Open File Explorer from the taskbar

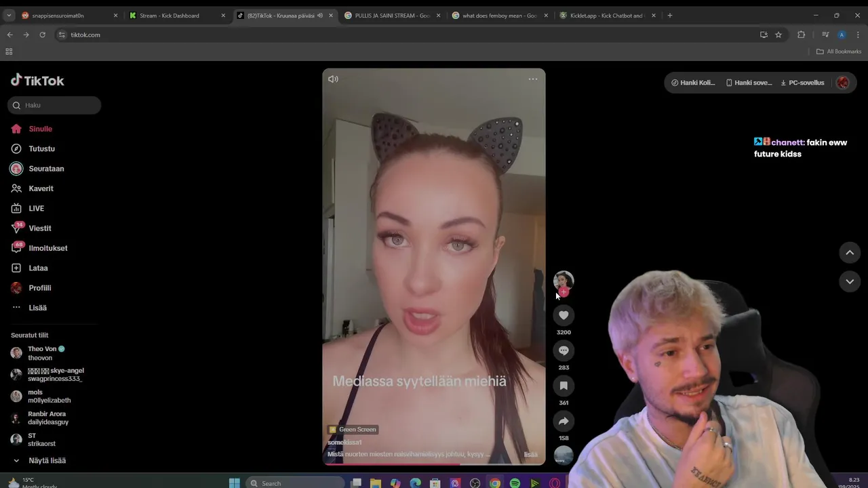[x=376, y=483]
